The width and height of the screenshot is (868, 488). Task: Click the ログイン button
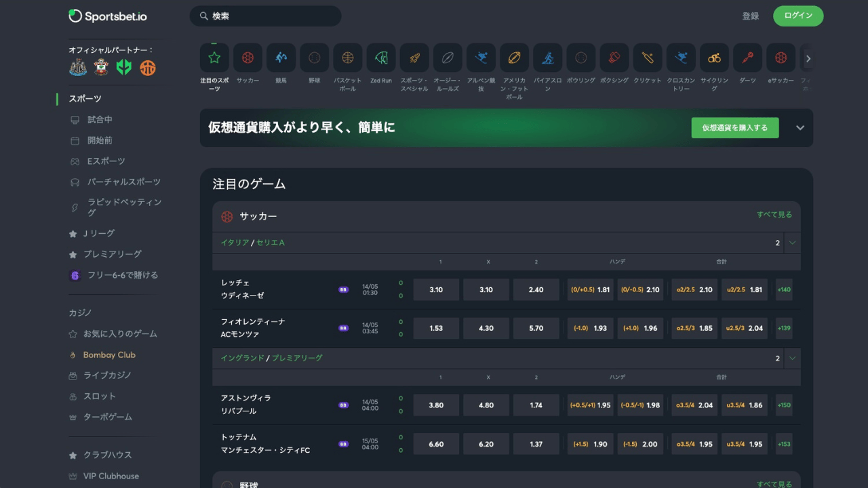coord(798,16)
